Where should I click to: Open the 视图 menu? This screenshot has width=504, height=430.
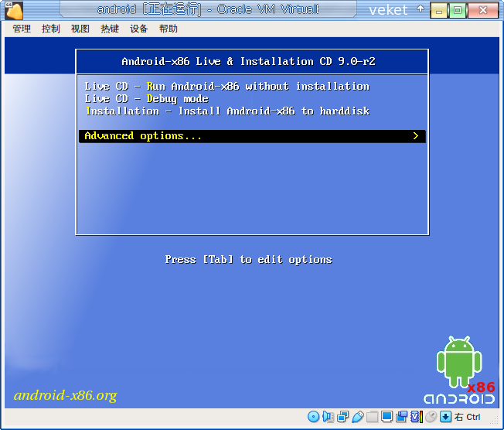80,29
